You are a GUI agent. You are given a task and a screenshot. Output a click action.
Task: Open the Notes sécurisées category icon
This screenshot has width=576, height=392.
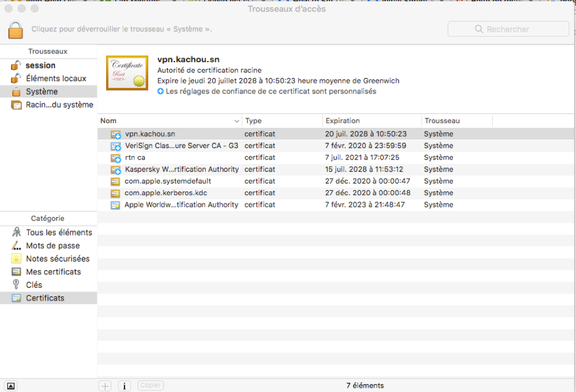click(16, 258)
